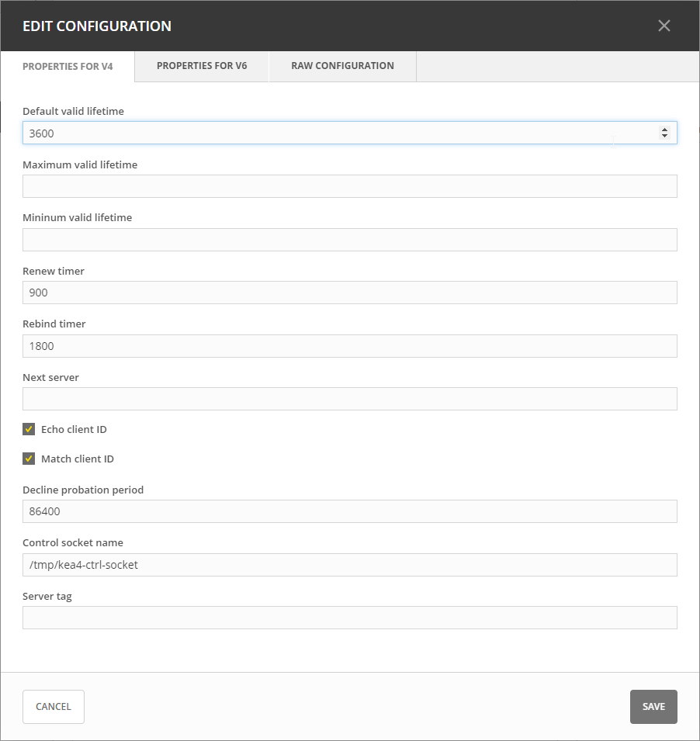Save the edited configuration
The width and height of the screenshot is (700, 741).
653,706
